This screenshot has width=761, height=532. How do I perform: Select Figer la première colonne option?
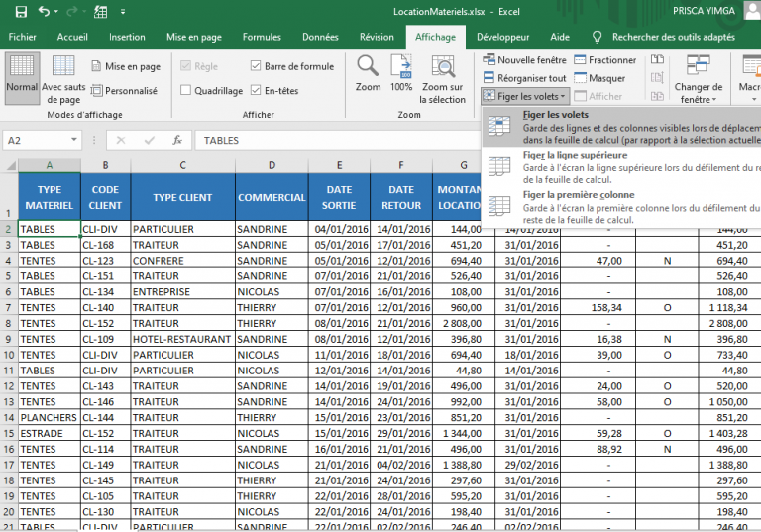pyautogui.click(x=579, y=195)
